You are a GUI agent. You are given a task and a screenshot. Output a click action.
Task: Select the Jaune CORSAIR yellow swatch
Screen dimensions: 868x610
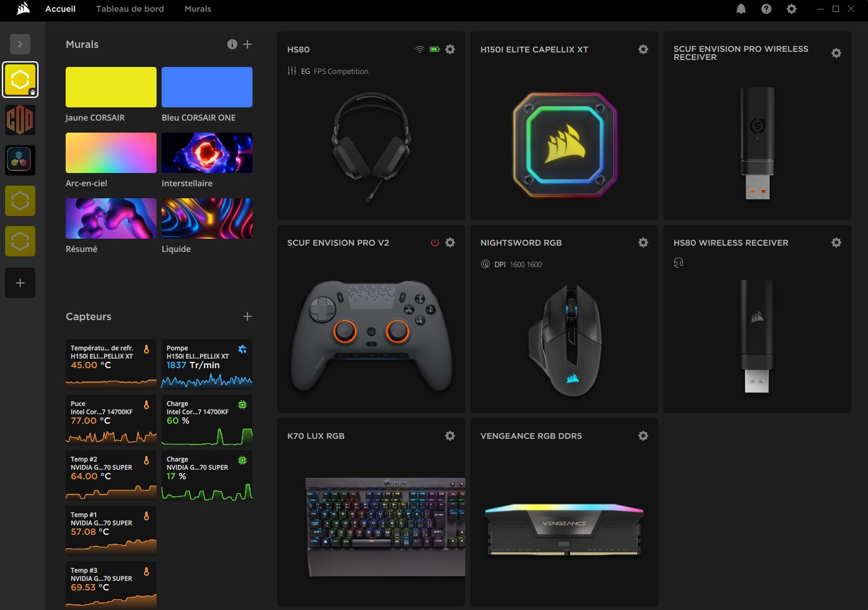tap(111, 87)
